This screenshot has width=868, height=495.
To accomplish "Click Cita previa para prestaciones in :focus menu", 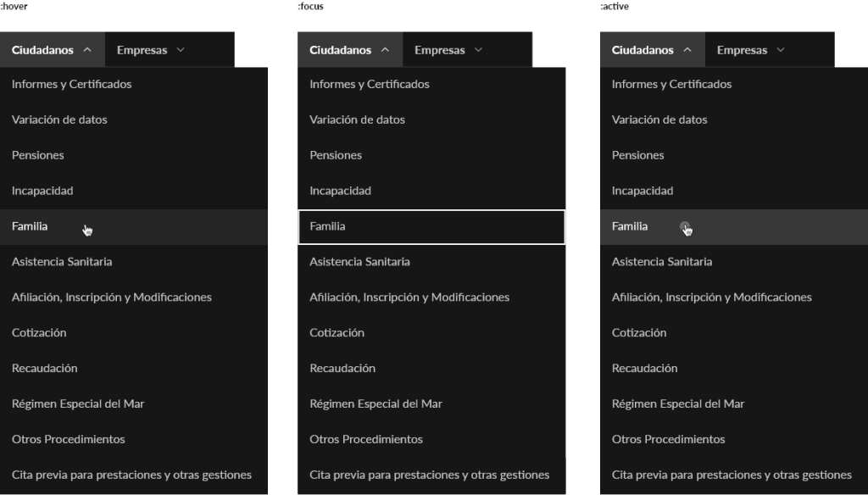I will click(429, 475).
